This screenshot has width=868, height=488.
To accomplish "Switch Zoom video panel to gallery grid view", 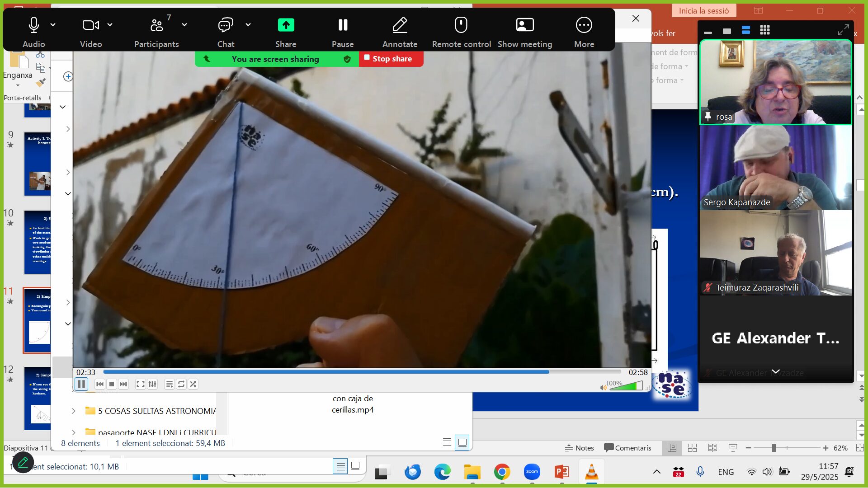I will pyautogui.click(x=765, y=30).
